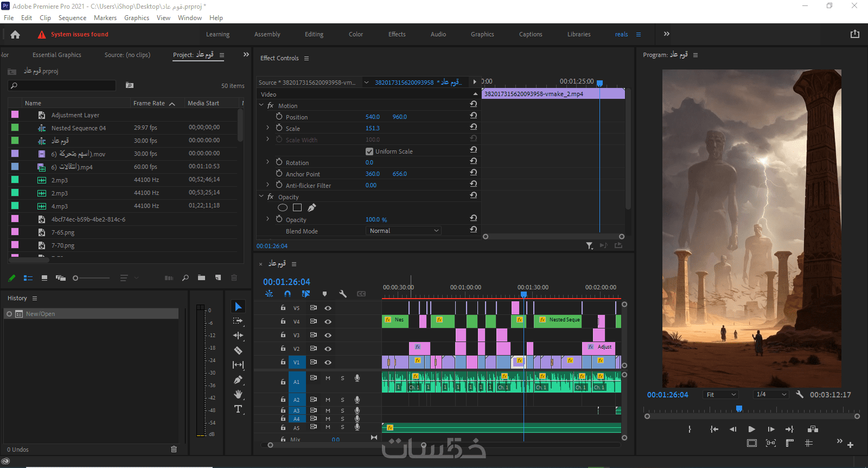Select the Pen tool in toolbar

[x=238, y=380]
